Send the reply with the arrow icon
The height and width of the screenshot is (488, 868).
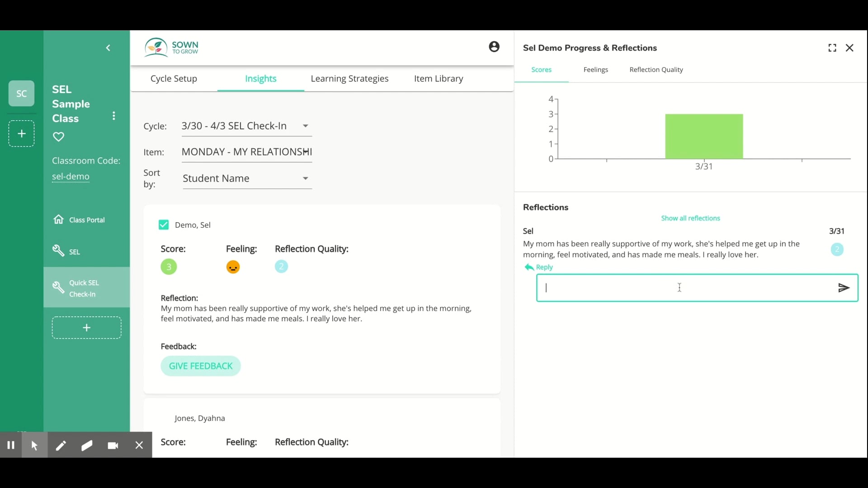(x=844, y=288)
